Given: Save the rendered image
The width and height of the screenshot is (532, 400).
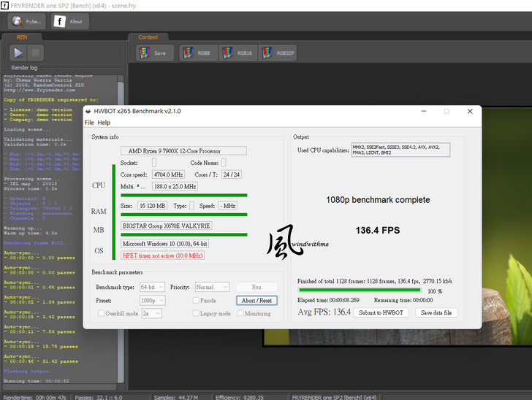Looking at the screenshot, I should (x=154, y=53).
